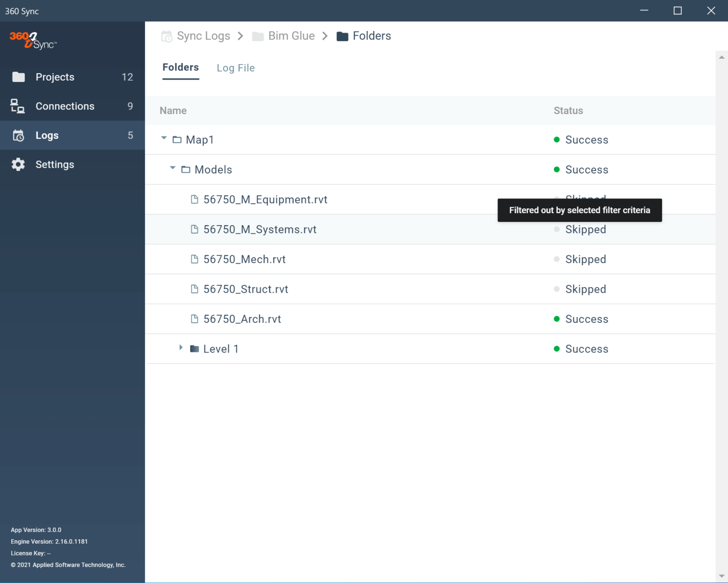
Task: Click the Settings gear icon
Action: click(18, 165)
